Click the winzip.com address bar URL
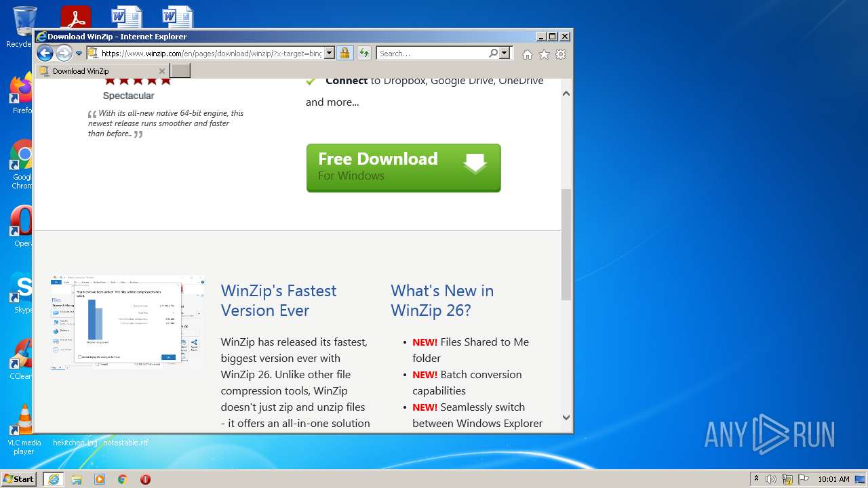This screenshot has height=488, width=868. pos(211,54)
